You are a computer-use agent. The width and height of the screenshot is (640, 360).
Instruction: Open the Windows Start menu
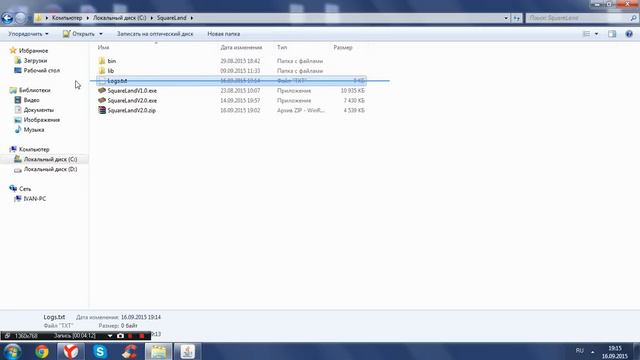coord(12,351)
